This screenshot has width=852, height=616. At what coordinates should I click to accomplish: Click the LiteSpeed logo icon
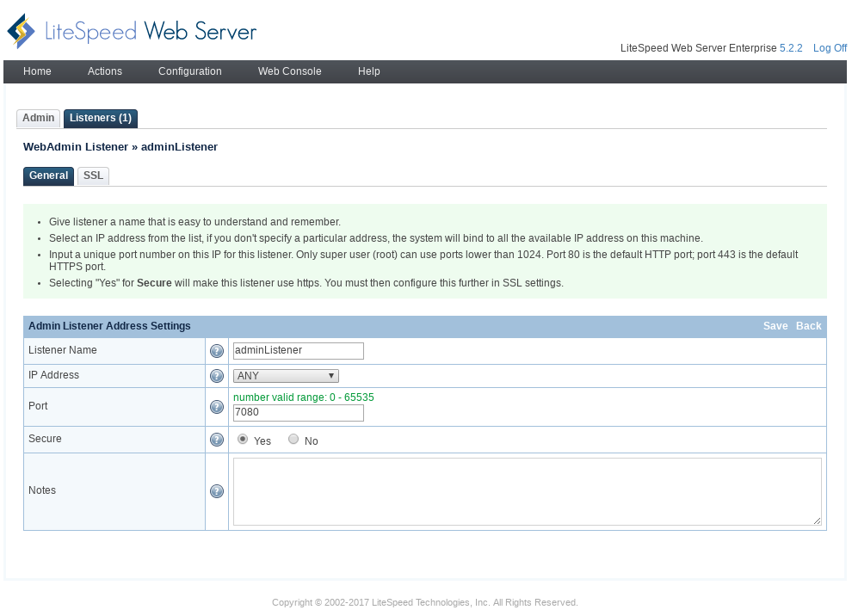coord(21,31)
